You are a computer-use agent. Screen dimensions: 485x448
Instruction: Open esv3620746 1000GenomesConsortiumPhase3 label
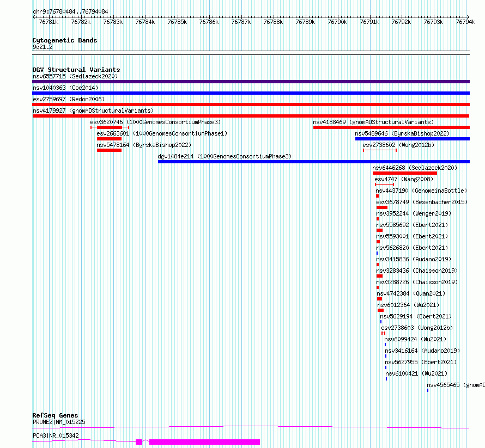pyautogui.click(x=155, y=122)
